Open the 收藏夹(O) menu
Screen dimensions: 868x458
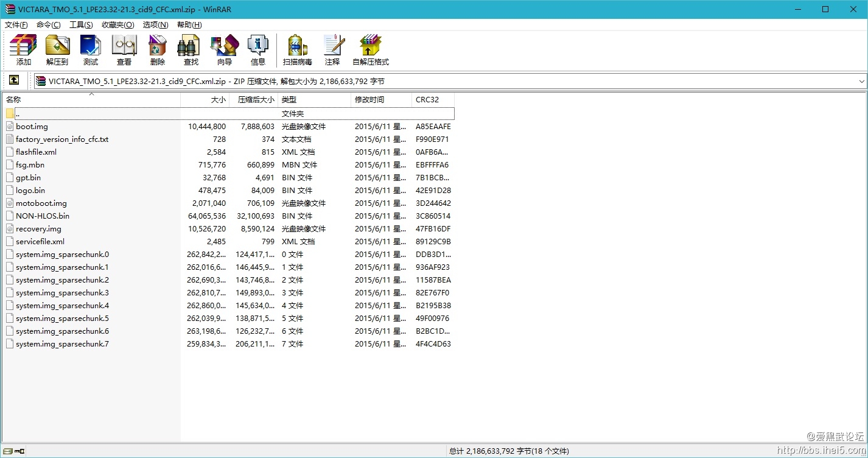tap(118, 25)
